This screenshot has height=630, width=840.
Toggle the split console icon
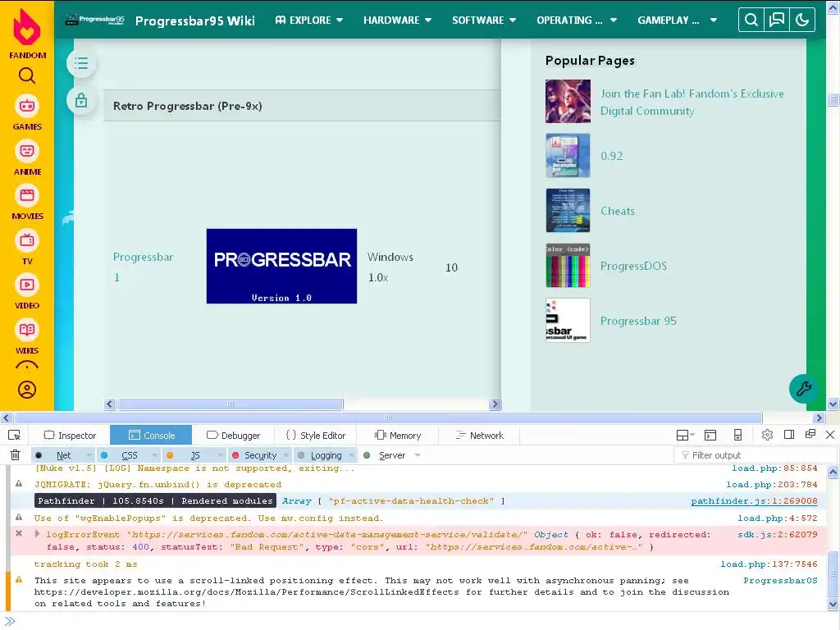[x=710, y=435]
